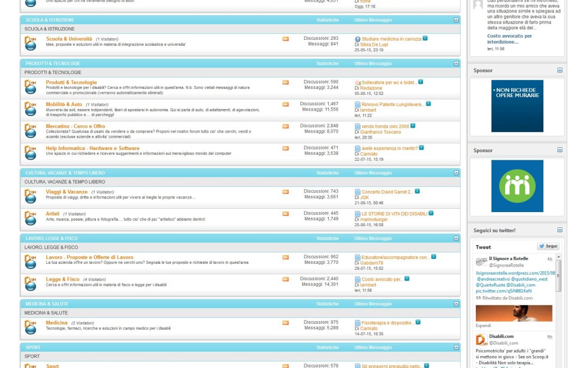Open thread Educatore/accompagnatore con...

tap(395, 257)
